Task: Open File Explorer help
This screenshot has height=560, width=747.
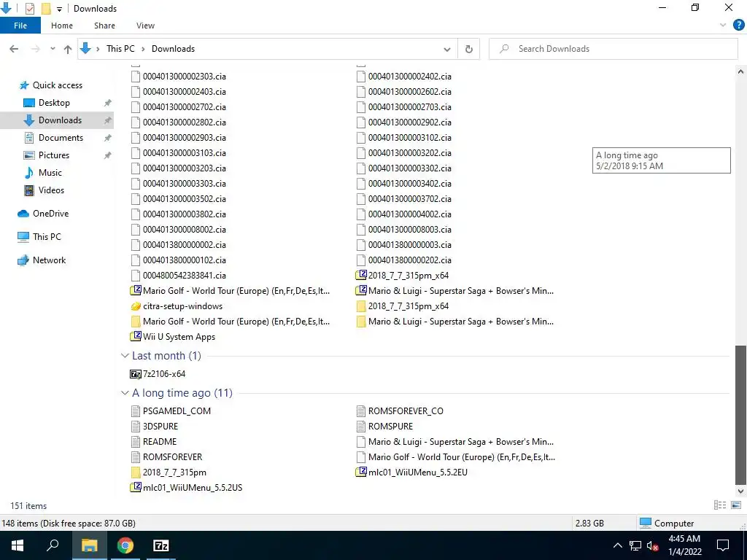Action: [738, 26]
